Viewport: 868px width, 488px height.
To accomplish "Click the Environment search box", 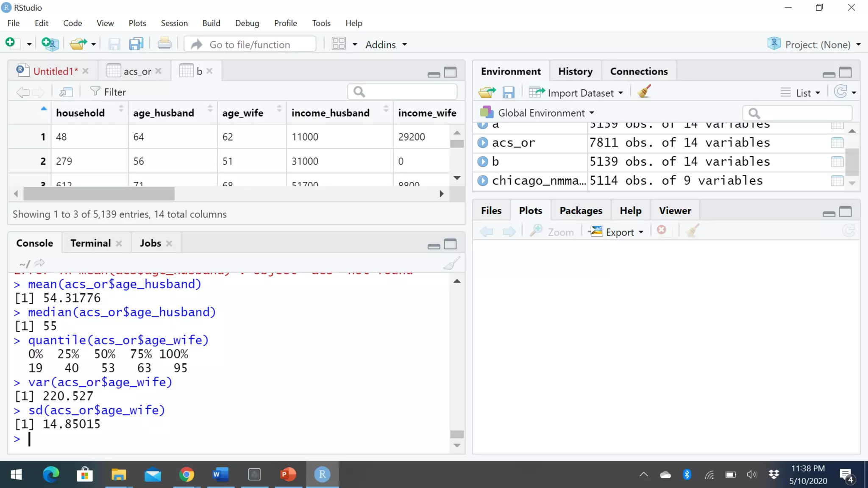I will coord(797,113).
